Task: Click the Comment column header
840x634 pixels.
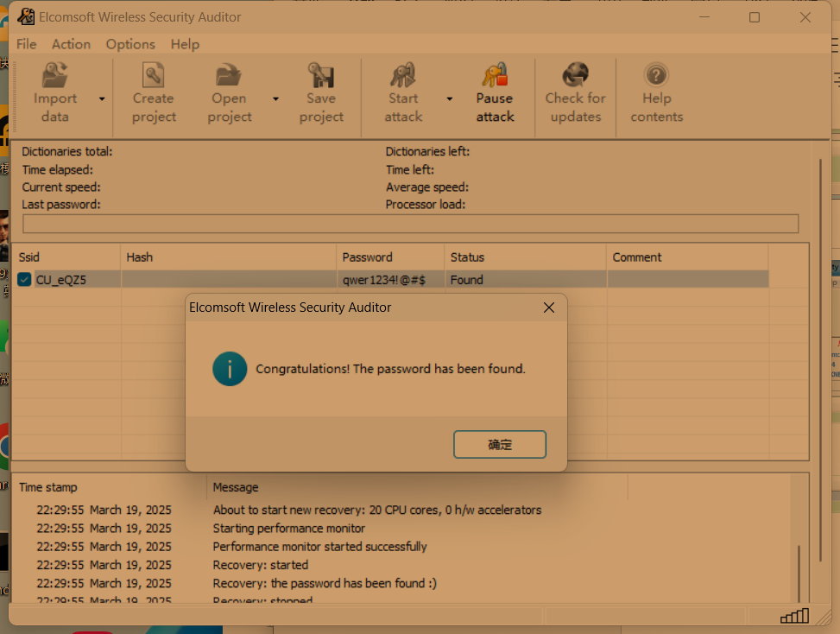Action: point(688,257)
